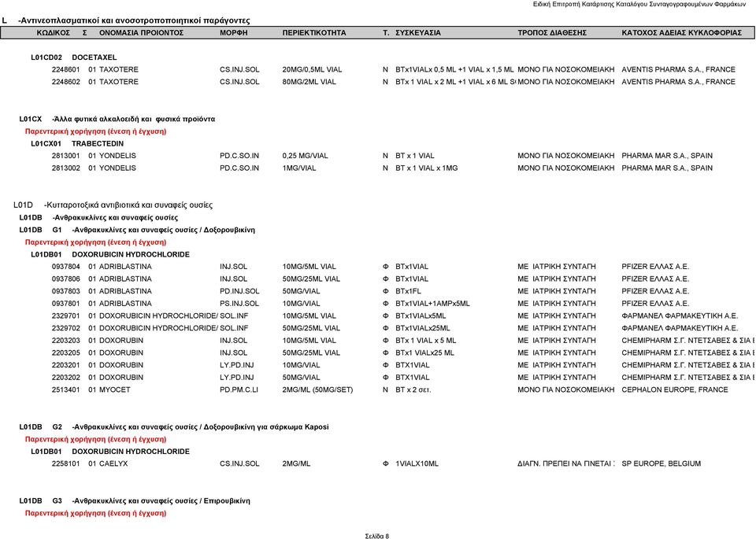
Task: Select code 2329702 DOXORUBICIN HYDROCHLORIDE row
Action: (66, 328)
